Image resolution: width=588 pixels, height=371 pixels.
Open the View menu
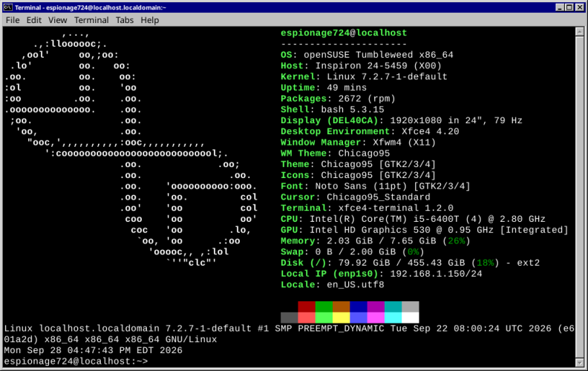point(57,20)
